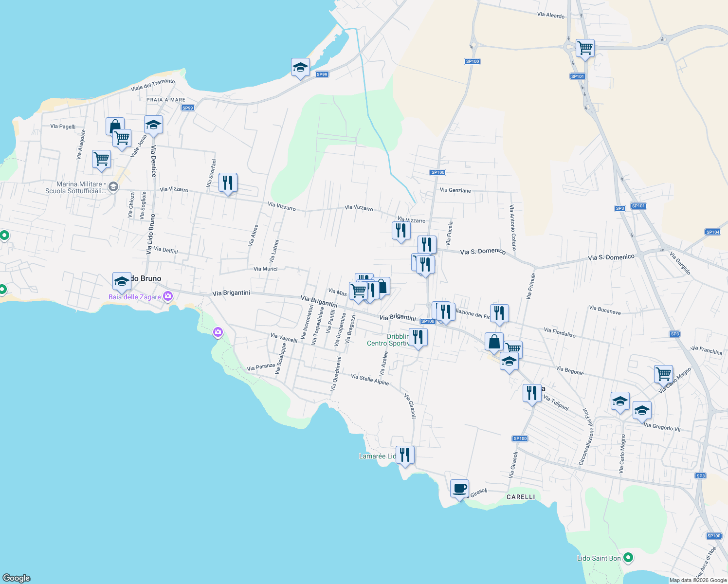Viewport: 728px width, 584px height.
Task: Click the Viale del Tramonto label
Action: (x=152, y=85)
